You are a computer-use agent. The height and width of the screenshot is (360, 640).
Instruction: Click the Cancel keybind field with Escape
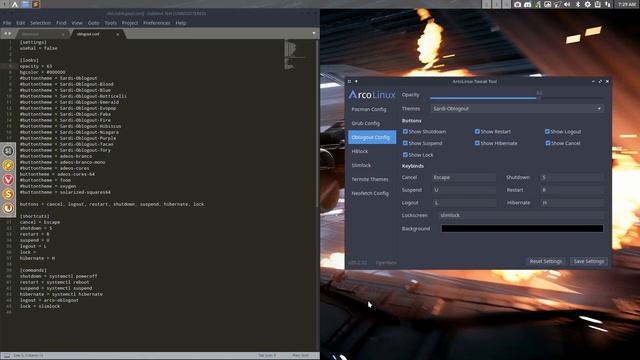pyautogui.click(x=464, y=178)
